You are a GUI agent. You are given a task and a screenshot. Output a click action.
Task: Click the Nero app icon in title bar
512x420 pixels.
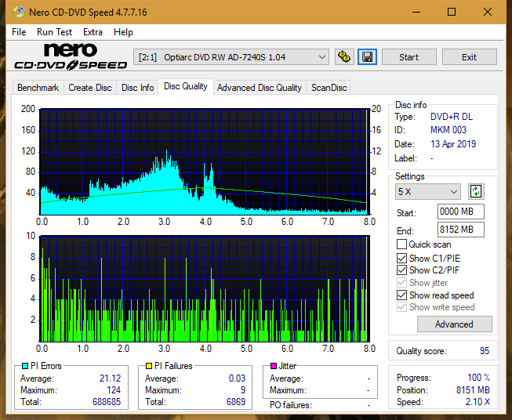[19, 12]
